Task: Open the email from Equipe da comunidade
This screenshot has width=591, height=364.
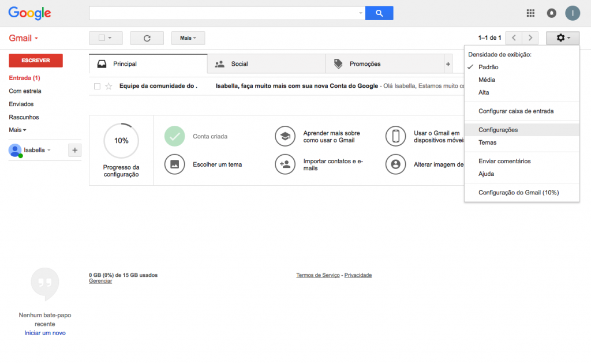Action: click(276, 87)
